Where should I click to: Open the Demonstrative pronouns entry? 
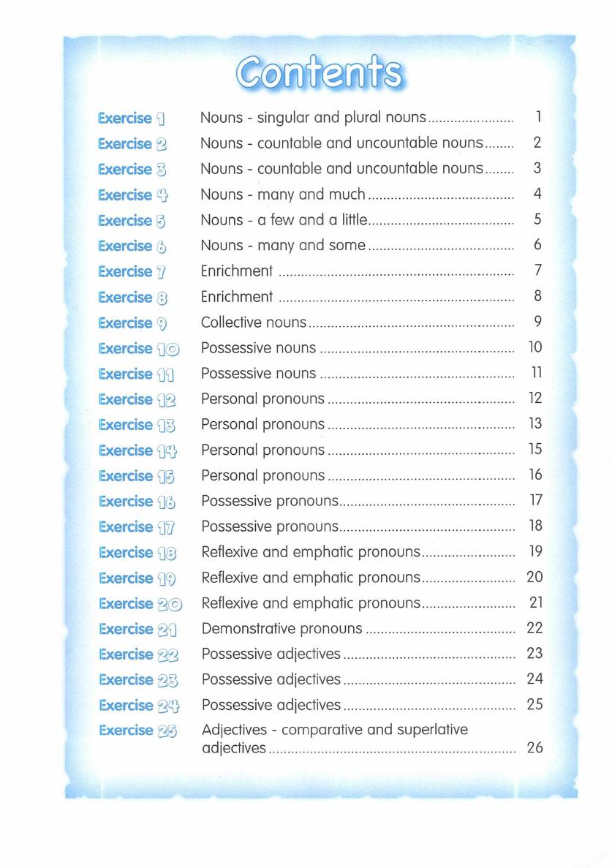(282, 629)
